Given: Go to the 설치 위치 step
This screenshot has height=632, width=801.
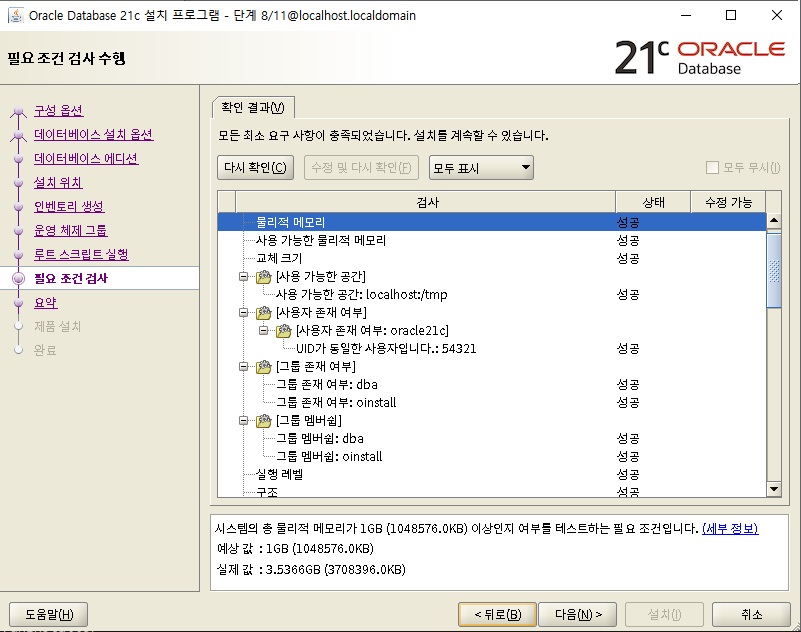Looking at the screenshot, I should (58, 182).
